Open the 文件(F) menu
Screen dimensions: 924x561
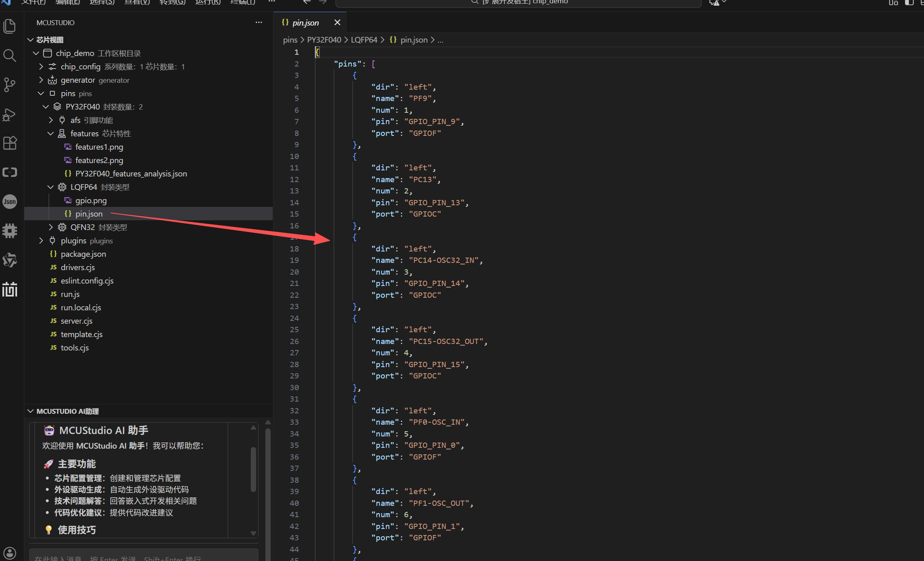pos(32,2)
